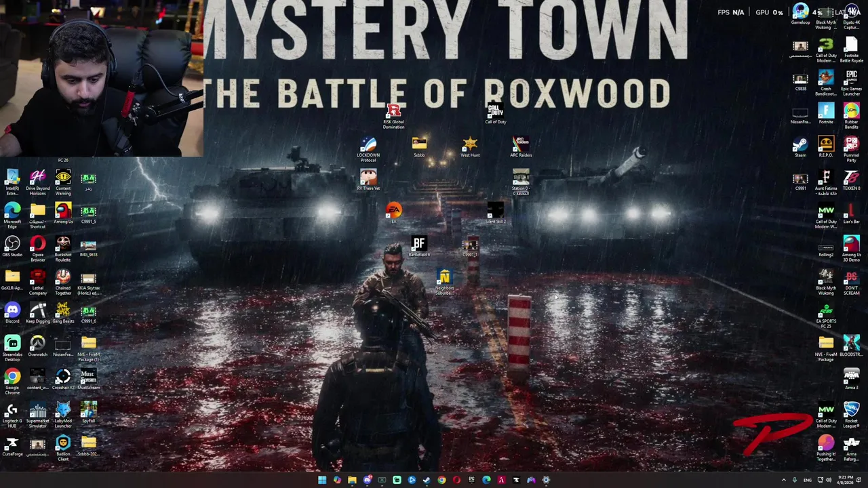Select the SpyFall desktop icon
This screenshot has height=488, width=868.
click(x=88, y=413)
